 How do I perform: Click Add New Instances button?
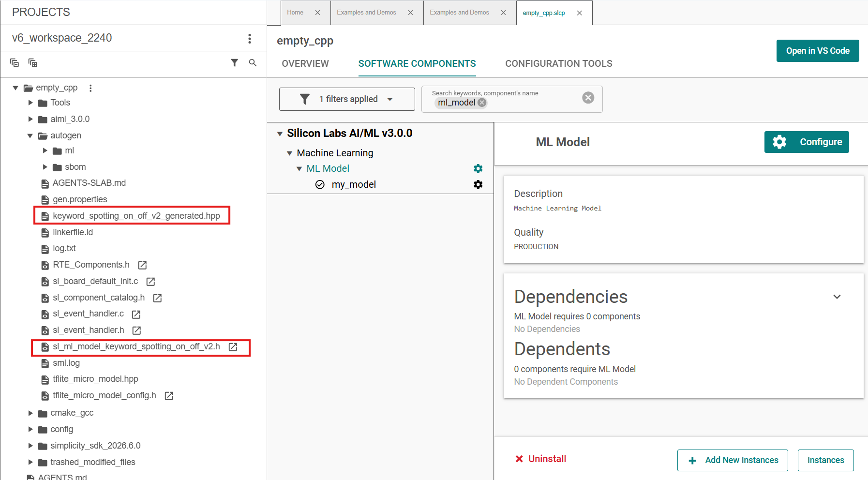tap(733, 460)
